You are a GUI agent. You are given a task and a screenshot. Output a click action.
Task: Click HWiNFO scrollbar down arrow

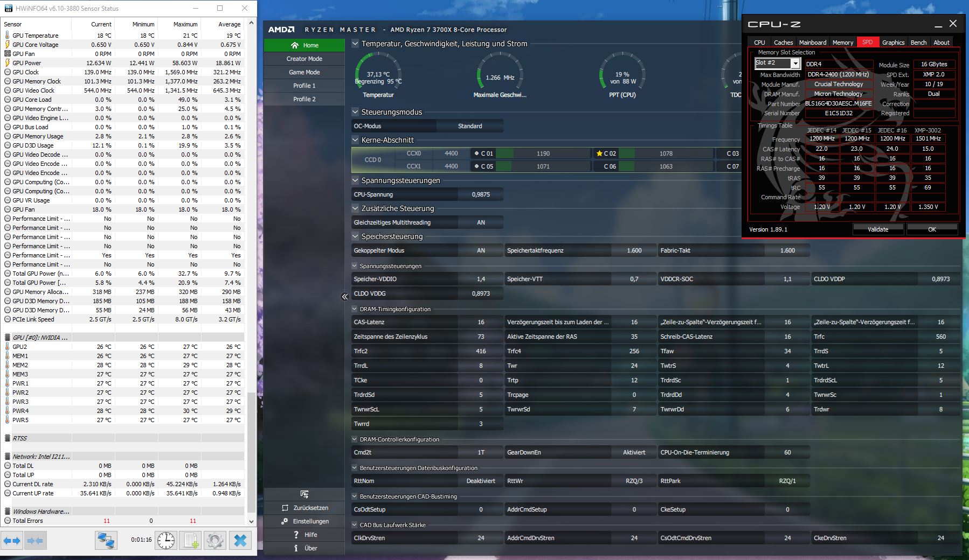(251, 521)
